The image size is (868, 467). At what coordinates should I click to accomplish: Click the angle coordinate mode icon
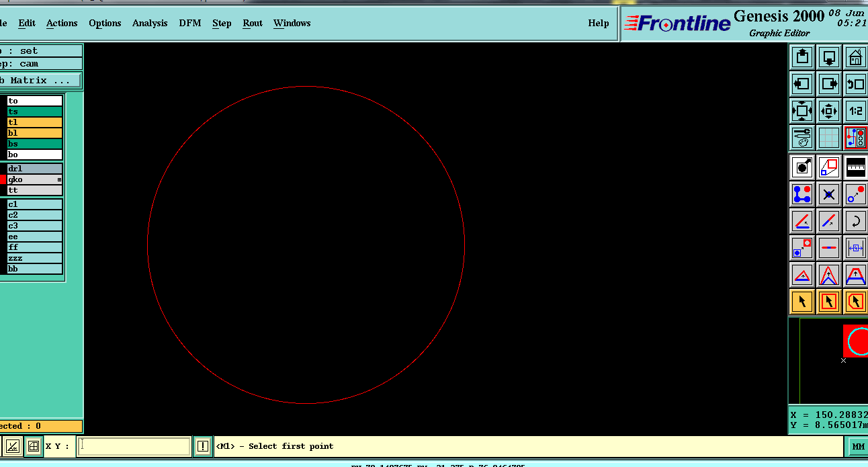tap(12, 446)
